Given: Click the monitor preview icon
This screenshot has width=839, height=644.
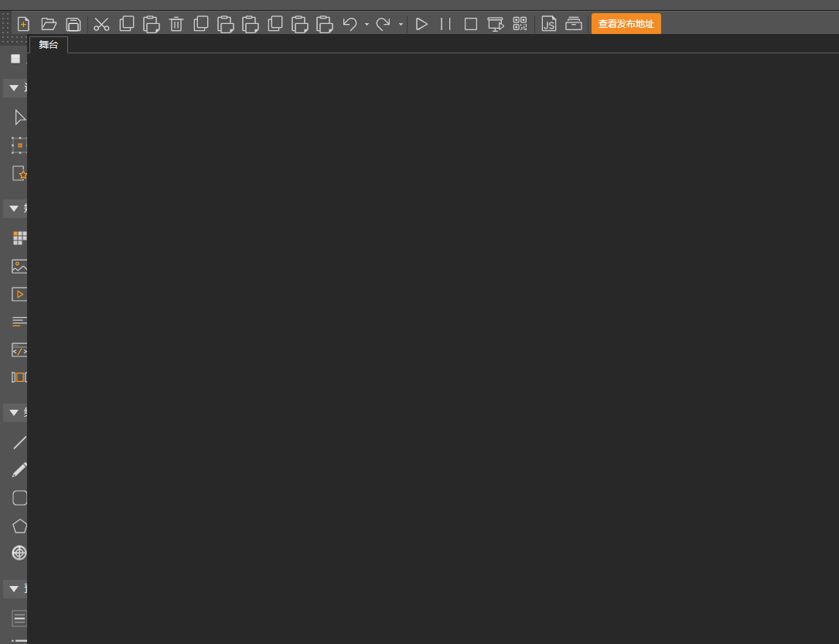Looking at the screenshot, I should [x=496, y=24].
